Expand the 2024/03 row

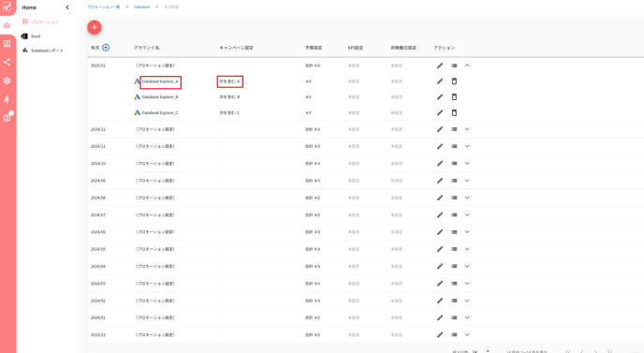tap(467, 284)
